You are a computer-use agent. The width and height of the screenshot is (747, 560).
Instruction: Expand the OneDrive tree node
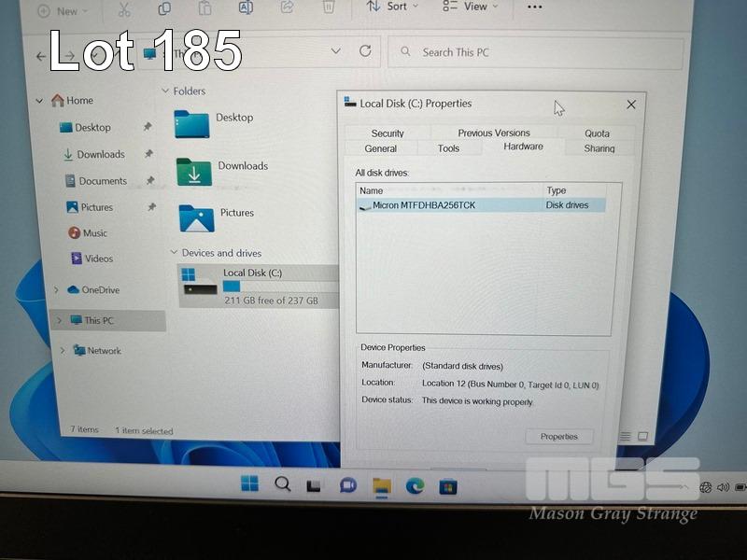coord(56,290)
